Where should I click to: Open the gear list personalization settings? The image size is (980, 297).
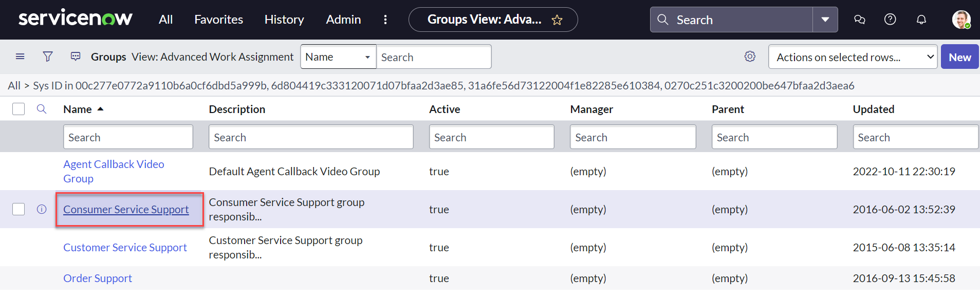(750, 57)
